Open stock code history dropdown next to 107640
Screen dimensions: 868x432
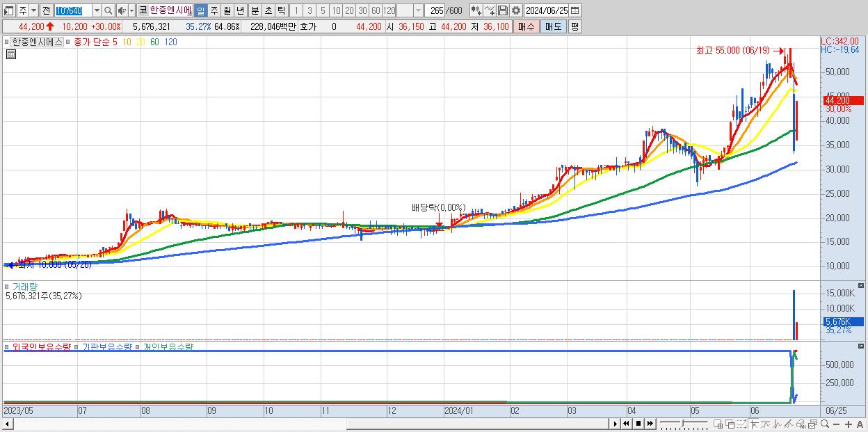click(97, 10)
